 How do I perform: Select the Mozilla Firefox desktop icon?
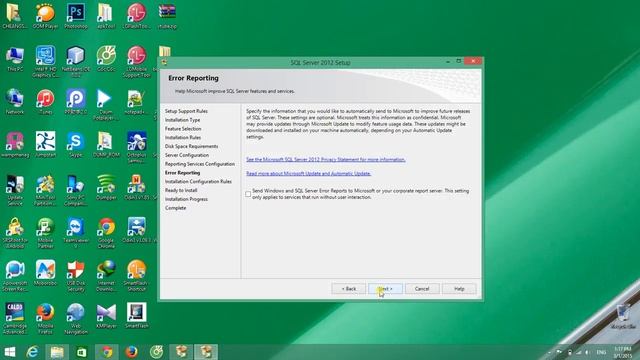pyautogui.click(x=45, y=318)
